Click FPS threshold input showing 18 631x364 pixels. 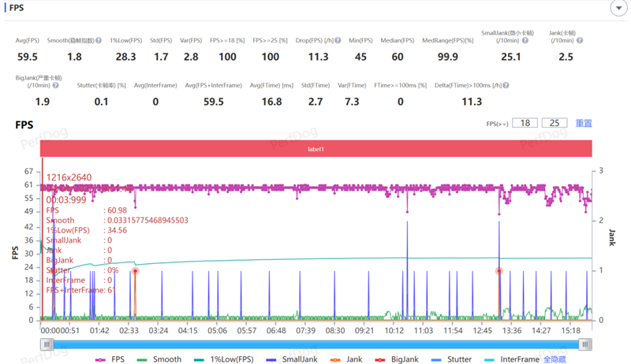coord(525,124)
